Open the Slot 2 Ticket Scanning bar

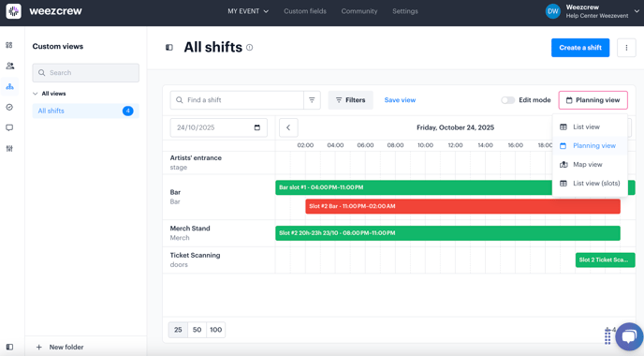(605, 260)
